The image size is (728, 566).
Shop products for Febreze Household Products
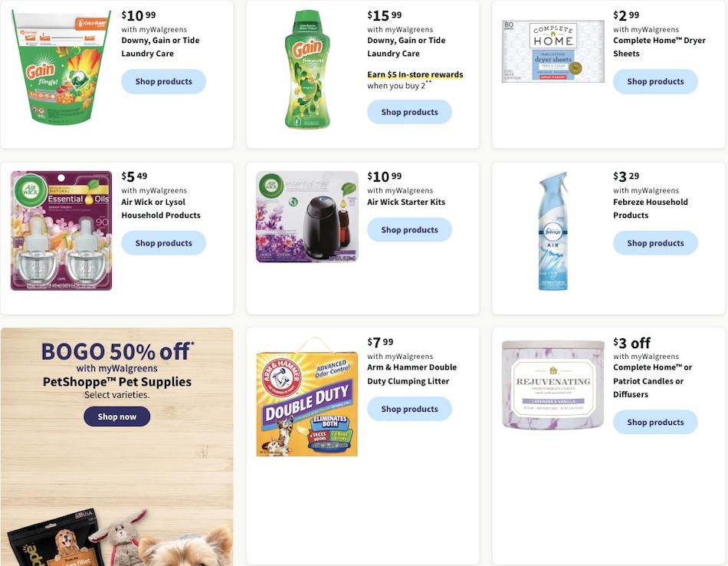tap(655, 242)
